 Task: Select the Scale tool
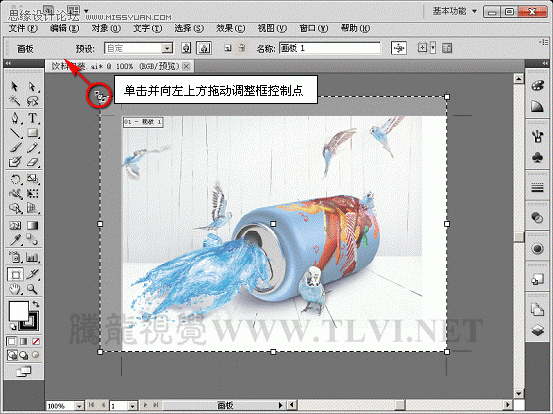[x=32, y=179]
